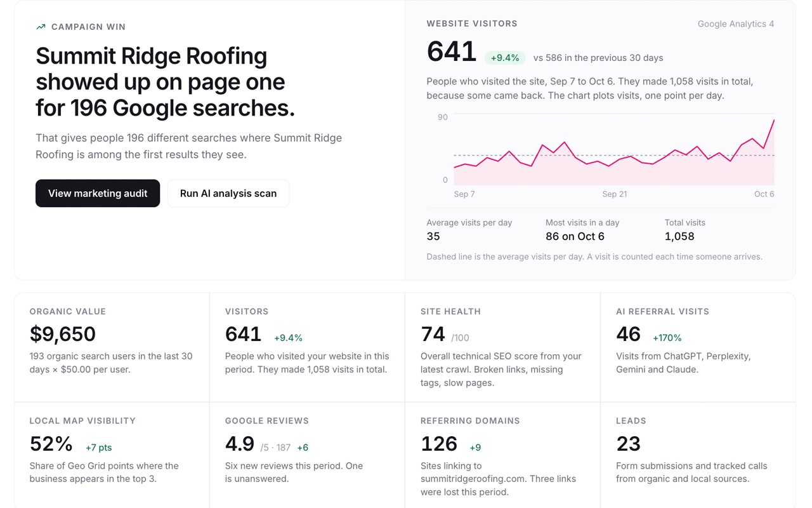Image resolution: width=812 pixels, height=508 pixels.
Task: Click the '86 on Oct 6' most visits value
Action: click(x=575, y=236)
